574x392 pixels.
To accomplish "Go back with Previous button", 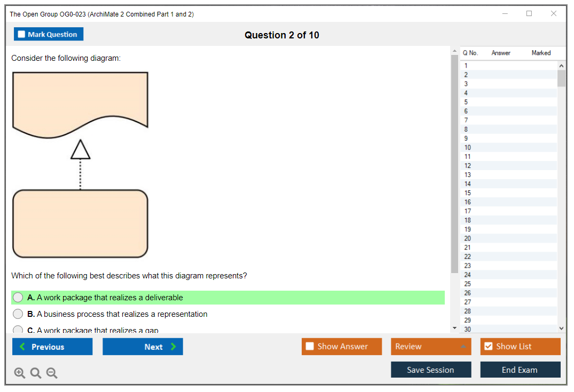I will coord(52,347).
